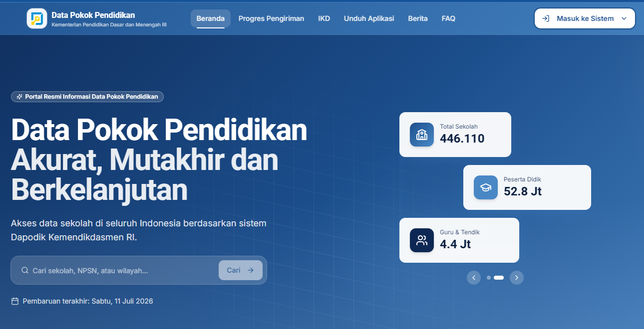Open the IKD menu item
The image size is (644, 329).
click(324, 18)
